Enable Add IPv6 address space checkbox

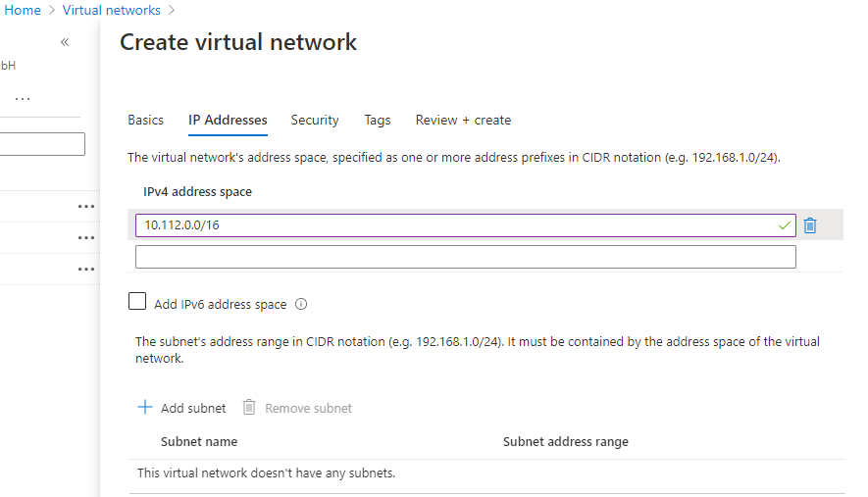tap(137, 301)
